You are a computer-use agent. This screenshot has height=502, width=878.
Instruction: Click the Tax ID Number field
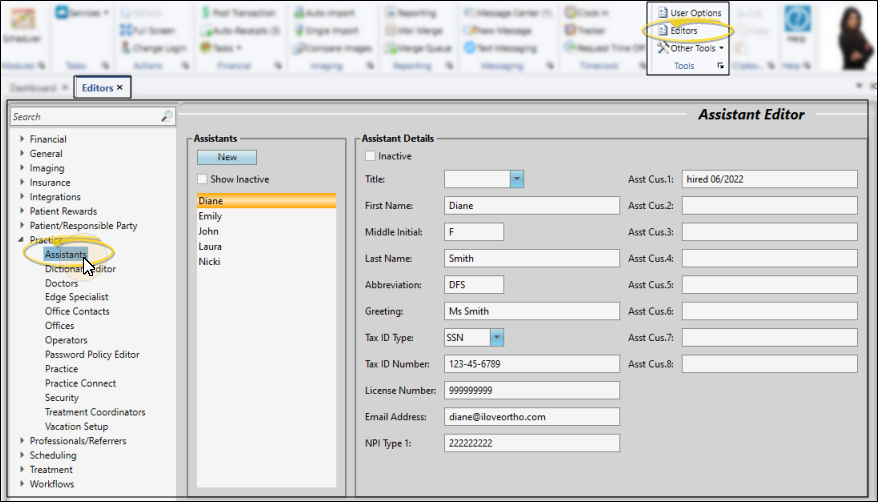click(x=532, y=364)
